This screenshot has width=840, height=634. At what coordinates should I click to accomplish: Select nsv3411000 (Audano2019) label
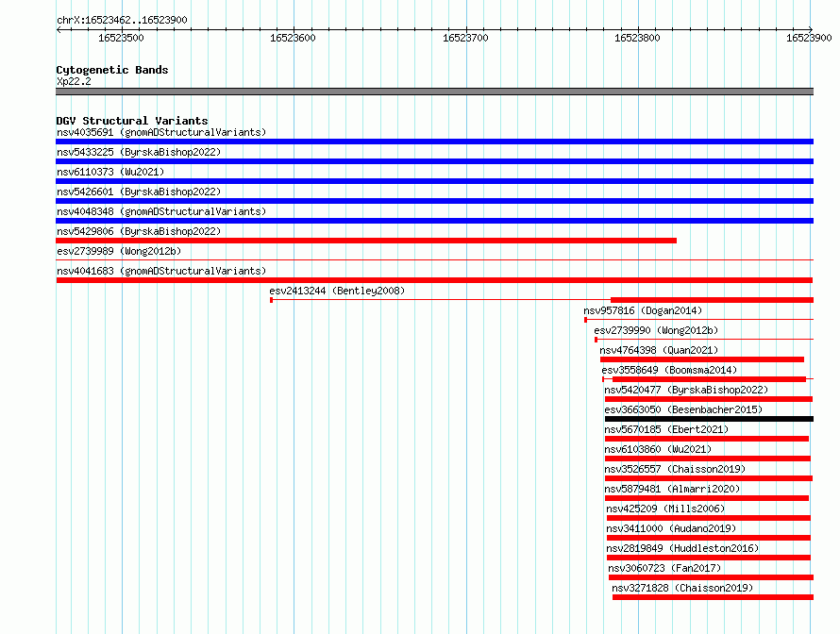[x=671, y=528]
